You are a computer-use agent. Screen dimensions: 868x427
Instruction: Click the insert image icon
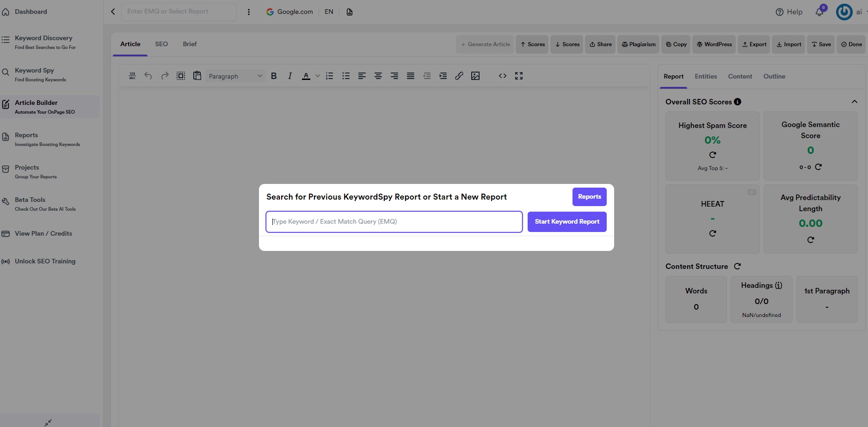pyautogui.click(x=475, y=76)
